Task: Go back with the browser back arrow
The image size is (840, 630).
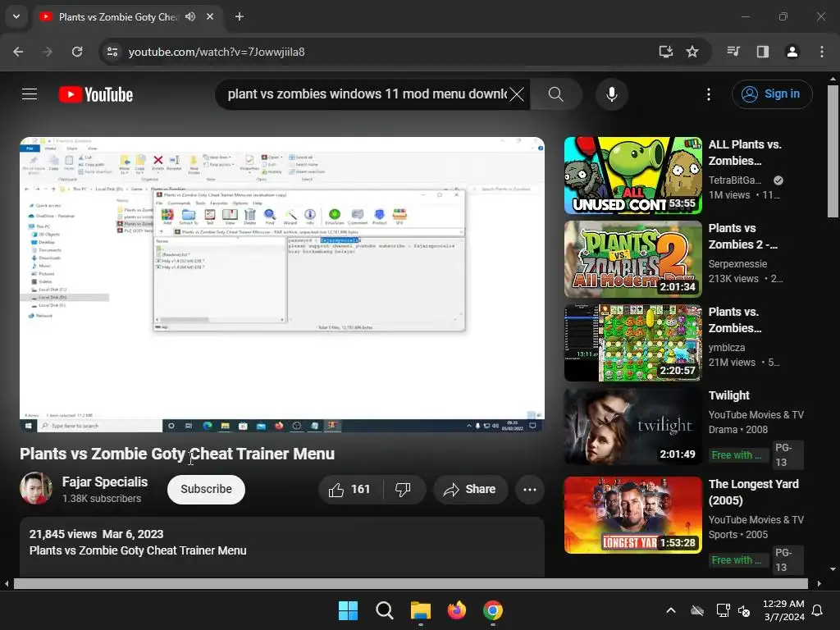Action: 18,52
